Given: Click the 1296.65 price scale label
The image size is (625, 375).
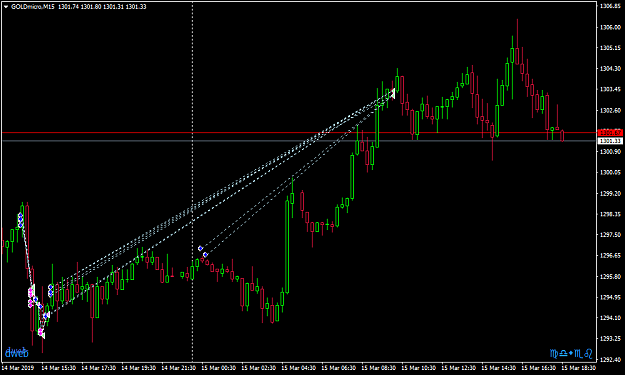Looking at the screenshot, I should point(610,255).
